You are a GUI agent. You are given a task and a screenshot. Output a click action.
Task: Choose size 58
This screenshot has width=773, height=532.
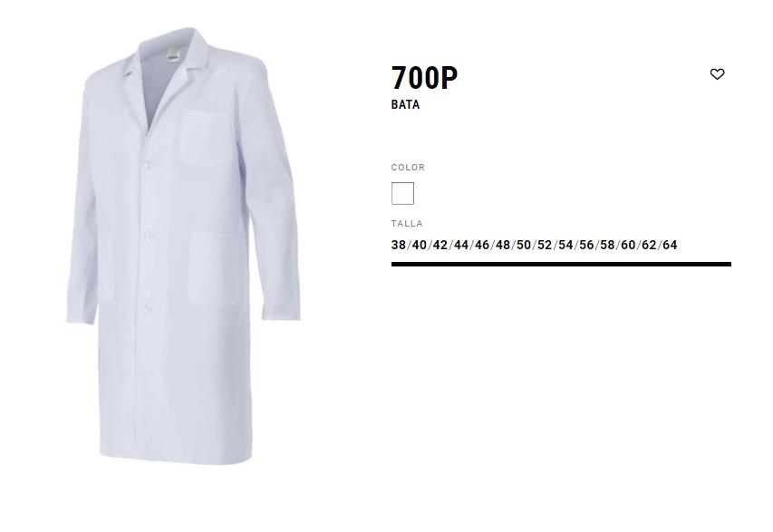point(607,245)
